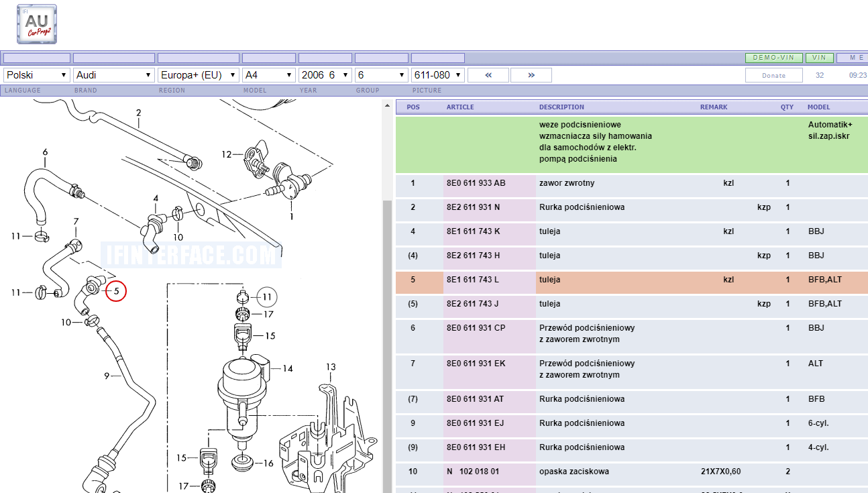
Task: Select article 8E1 611 743 K
Action: 473,231
